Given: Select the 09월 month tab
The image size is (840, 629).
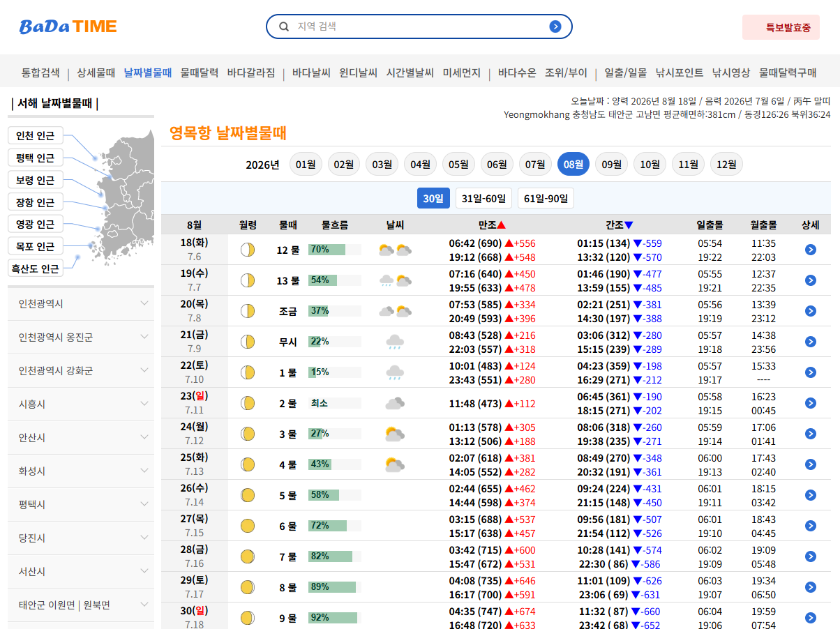Looking at the screenshot, I should coord(612,165).
